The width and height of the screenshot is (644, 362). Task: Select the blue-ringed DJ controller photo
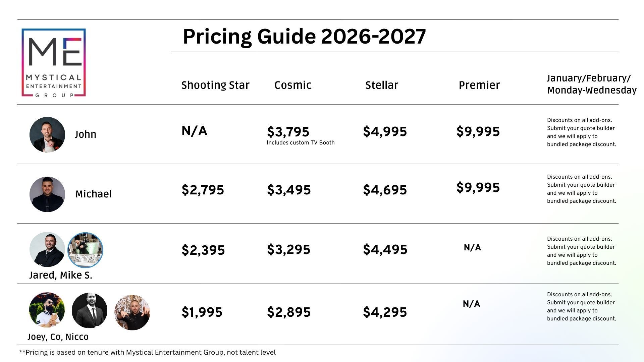85,250
